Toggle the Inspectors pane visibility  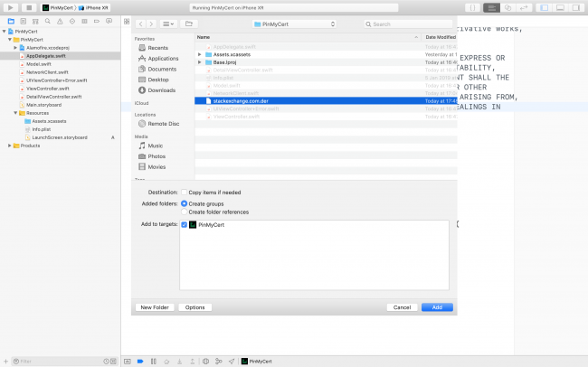click(x=576, y=7)
